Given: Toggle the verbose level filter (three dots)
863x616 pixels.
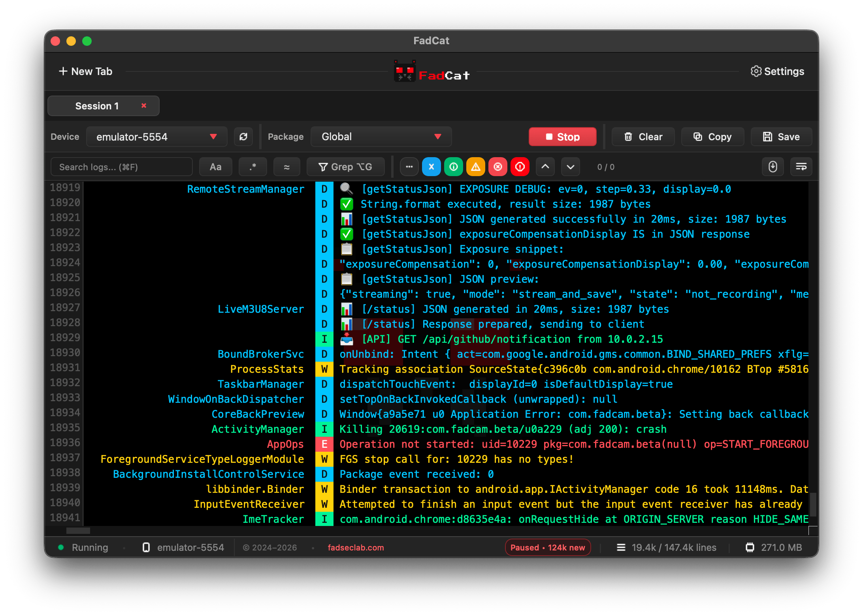Looking at the screenshot, I should (x=409, y=167).
